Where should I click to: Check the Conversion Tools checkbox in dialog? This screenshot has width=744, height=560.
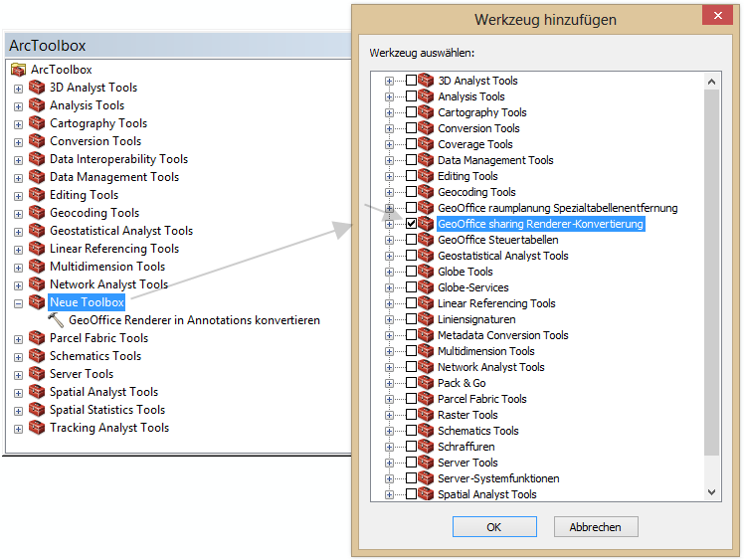pos(412,128)
